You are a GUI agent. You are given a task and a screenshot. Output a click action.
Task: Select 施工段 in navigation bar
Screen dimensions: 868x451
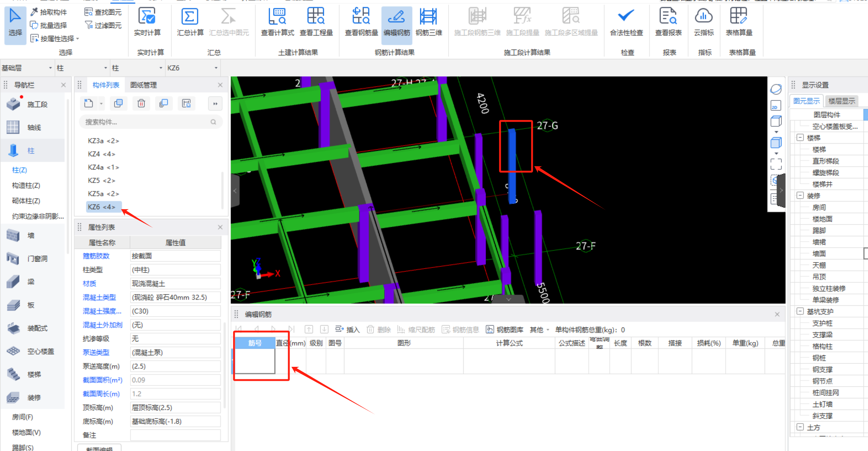coord(32,104)
